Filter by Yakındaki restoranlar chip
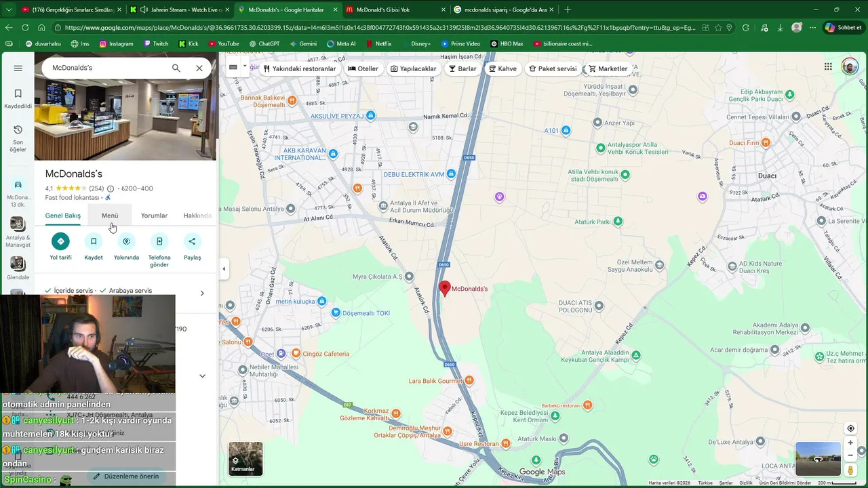 [x=300, y=68]
